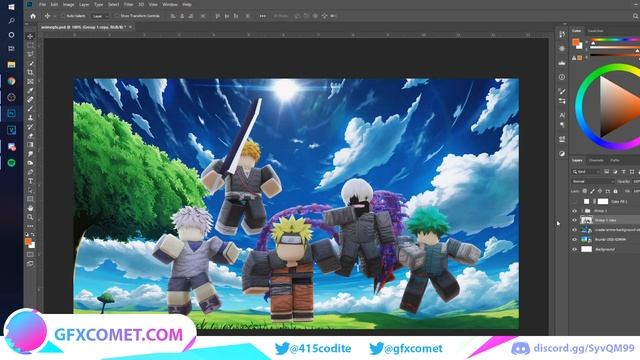Click the Search icon in the options bar
This screenshot has height=360, width=640.
636,16
